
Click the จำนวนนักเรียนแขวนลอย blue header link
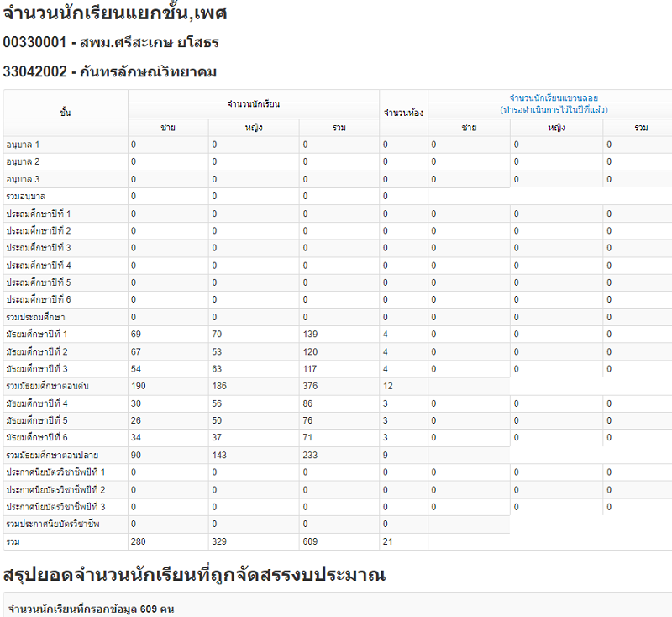point(554,98)
